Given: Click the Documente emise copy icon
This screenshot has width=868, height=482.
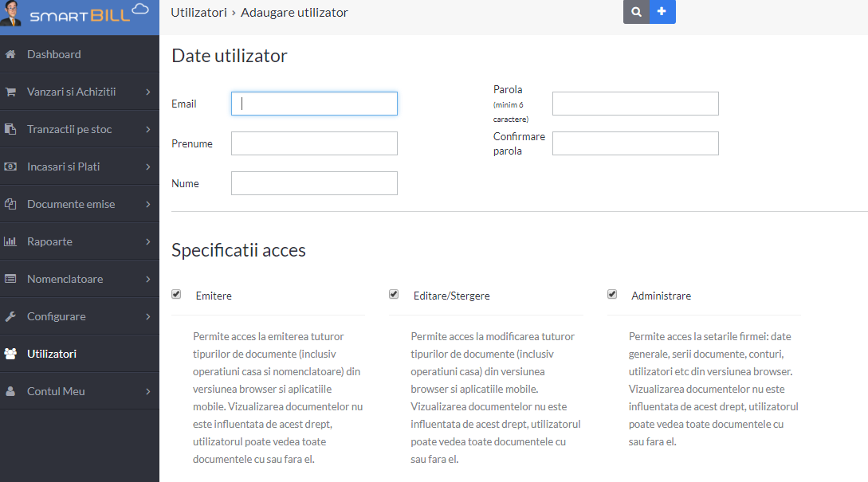Looking at the screenshot, I should tap(10, 204).
